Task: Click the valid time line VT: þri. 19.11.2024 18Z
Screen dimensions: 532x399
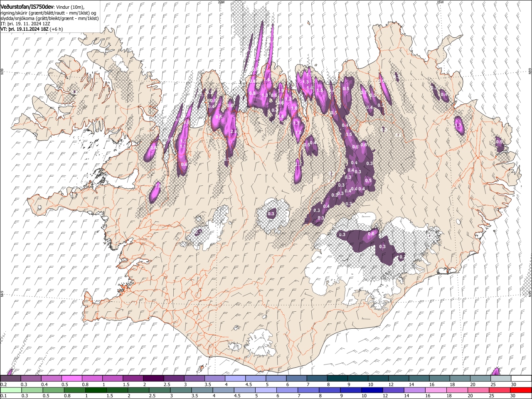Action: (x=25, y=29)
